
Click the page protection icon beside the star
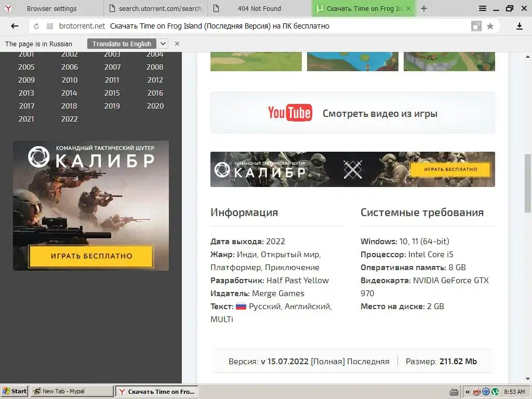[x=476, y=26]
